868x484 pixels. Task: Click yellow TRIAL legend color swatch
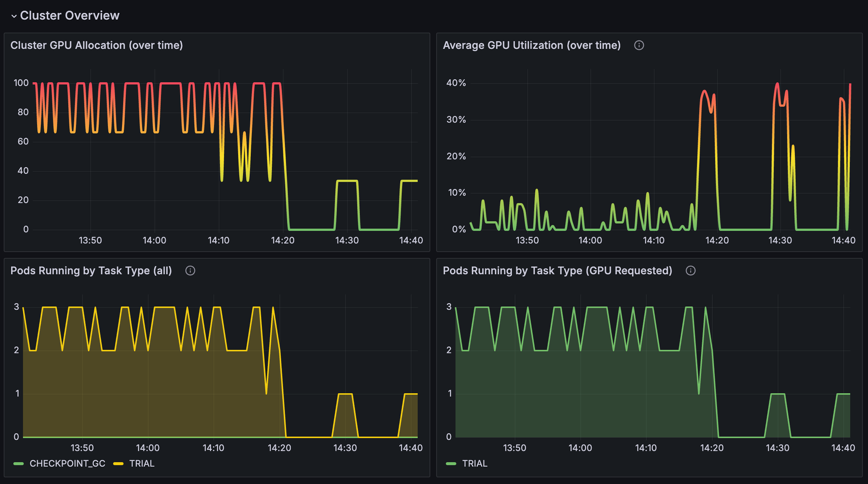(119, 464)
